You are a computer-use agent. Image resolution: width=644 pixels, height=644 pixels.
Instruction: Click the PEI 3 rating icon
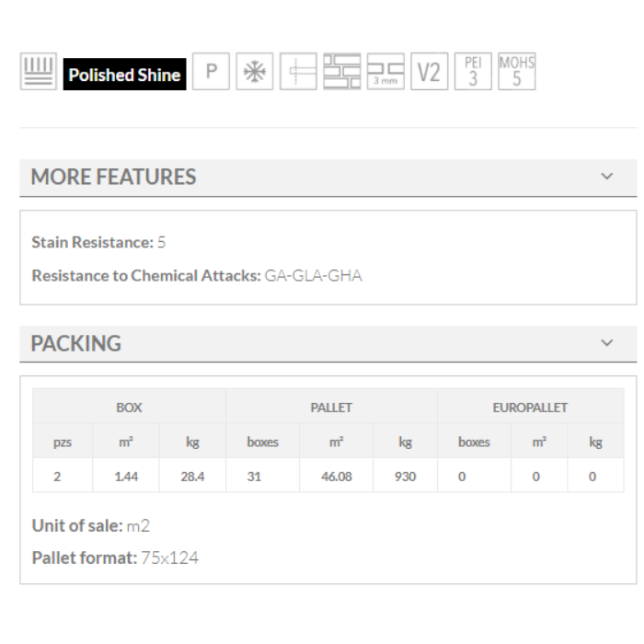pyautogui.click(x=473, y=74)
